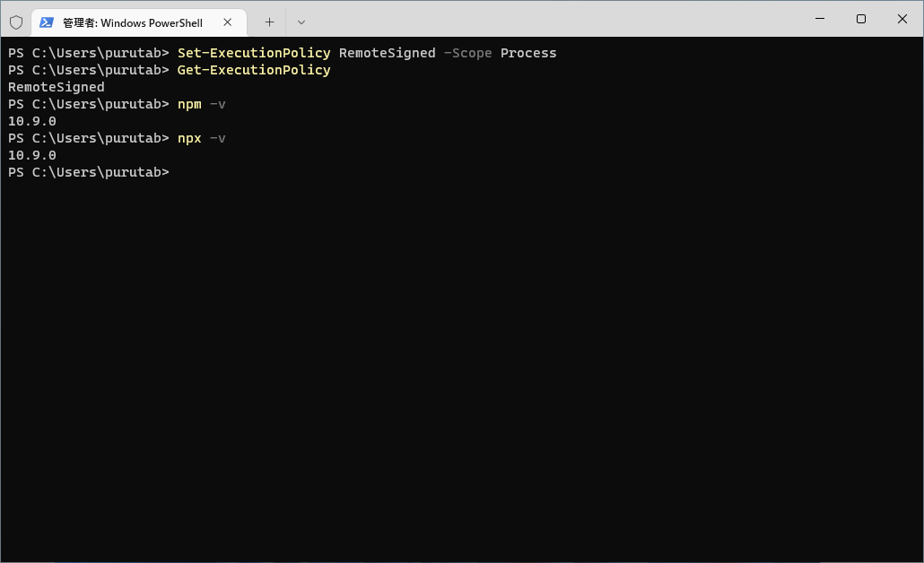Open a new terminal tab with the plus button
924x563 pixels.
(x=269, y=22)
